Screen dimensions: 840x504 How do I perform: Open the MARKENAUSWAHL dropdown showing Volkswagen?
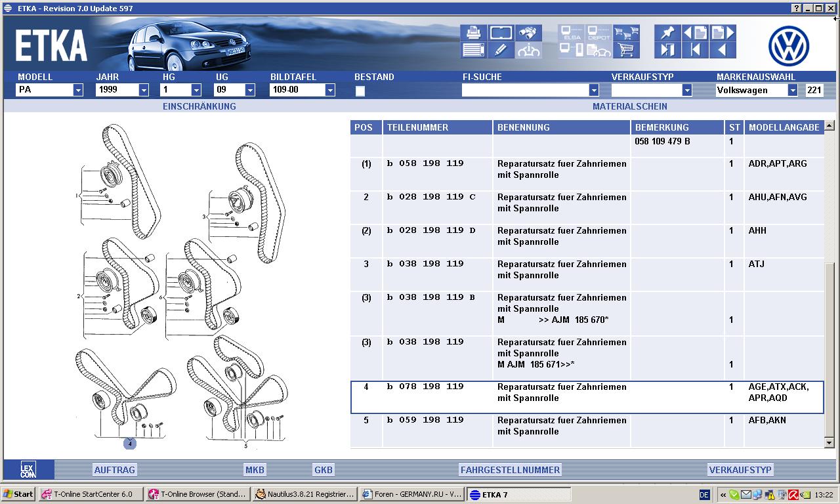coord(792,91)
